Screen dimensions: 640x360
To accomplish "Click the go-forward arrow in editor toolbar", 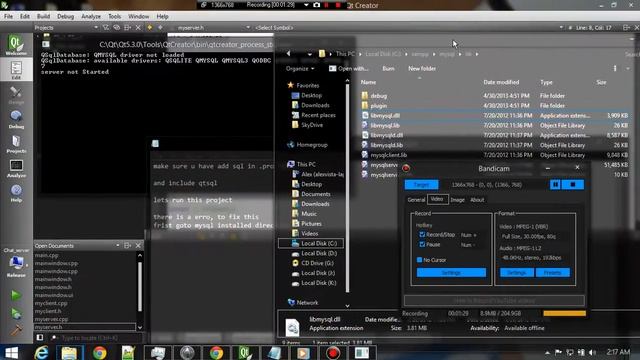I will pyautogui.click(x=160, y=27).
